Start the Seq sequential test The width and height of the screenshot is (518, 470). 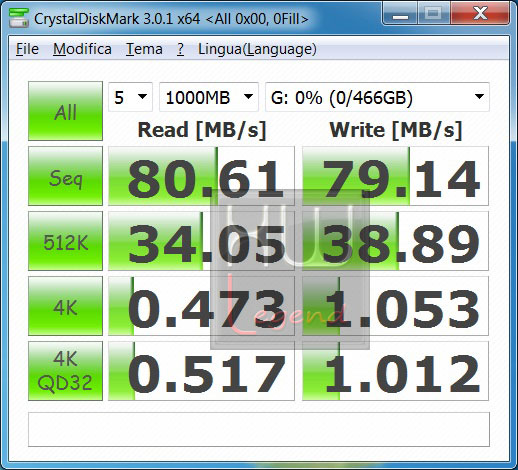click(65, 176)
